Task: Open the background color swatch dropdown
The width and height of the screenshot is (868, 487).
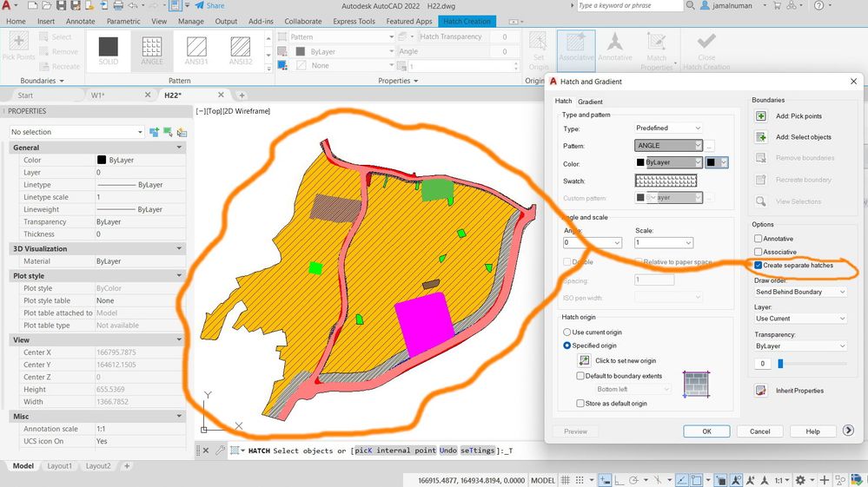Action: [717, 162]
